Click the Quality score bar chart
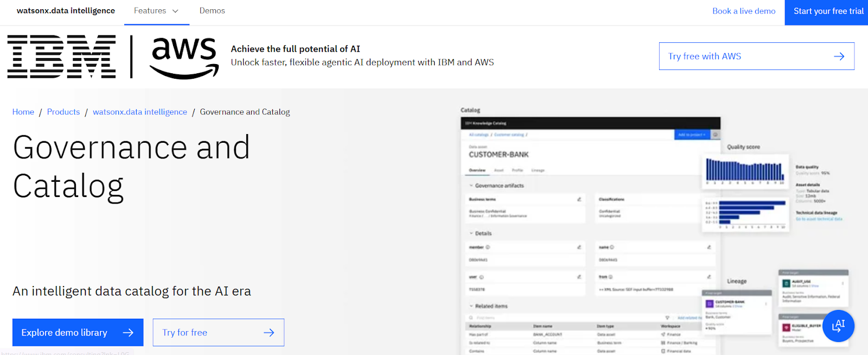The width and height of the screenshot is (868, 355). coord(744,170)
